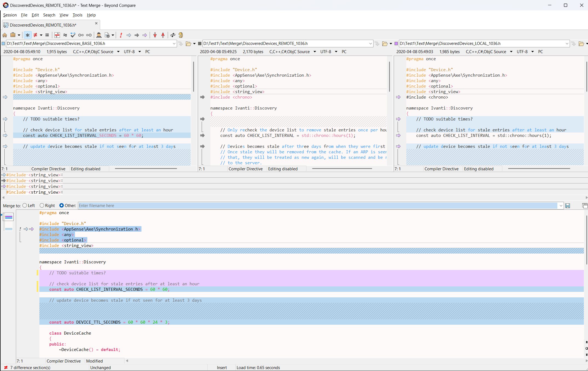Click the red exclamation conflict icon
The height and width of the screenshot is (371, 588).
(x=121, y=35)
